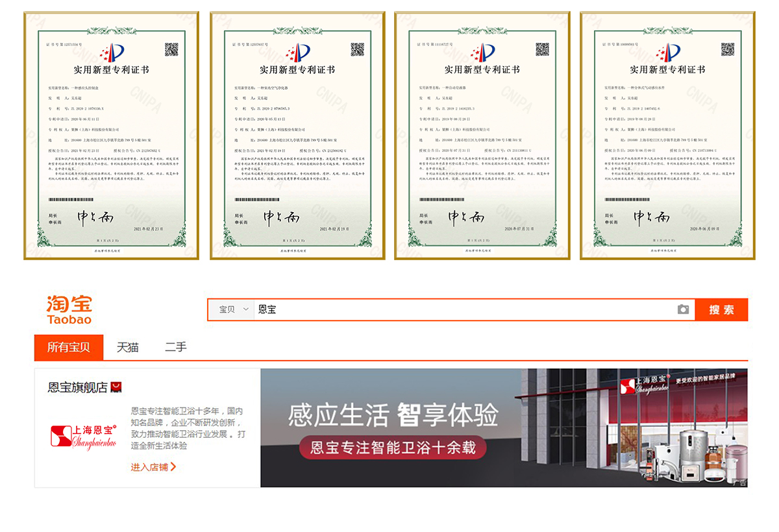Click the QR code on the 2021年02月23日 certificate
Viewport: 779px width, 532px height.
[171, 49]
